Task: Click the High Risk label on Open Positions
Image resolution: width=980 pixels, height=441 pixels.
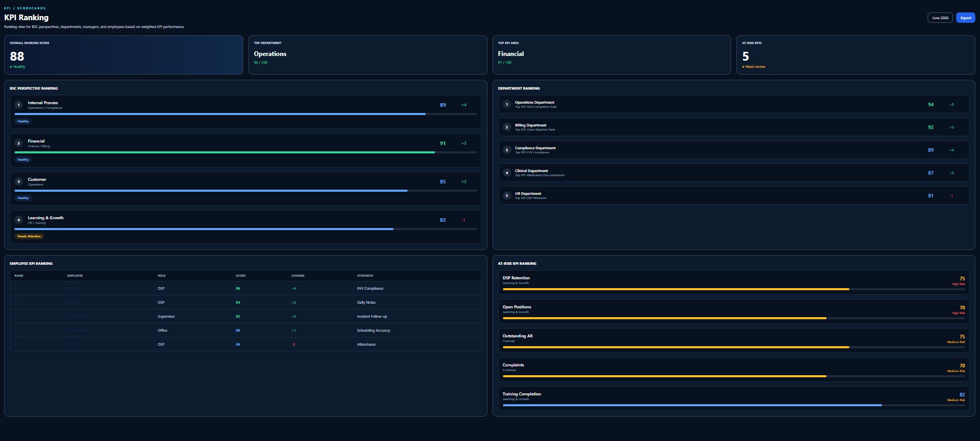Action: [958, 313]
